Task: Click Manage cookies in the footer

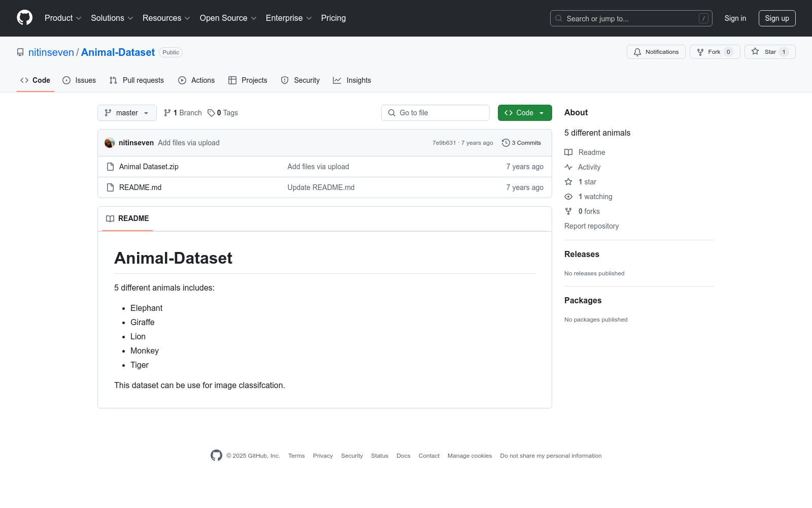Action: click(469, 456)
